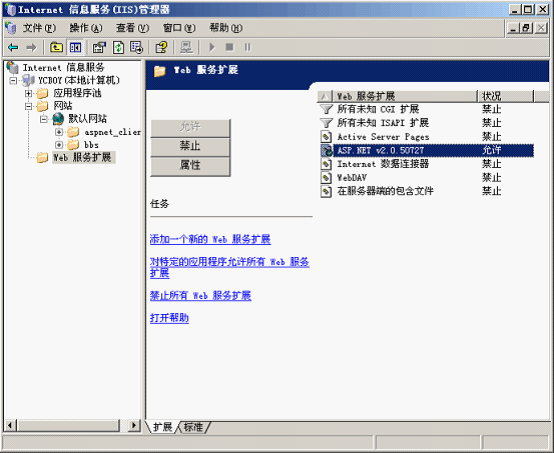This screenshot has width=554, height=453.
Task: Switch to the 标准 tab
Action: [x=194, y=427]
